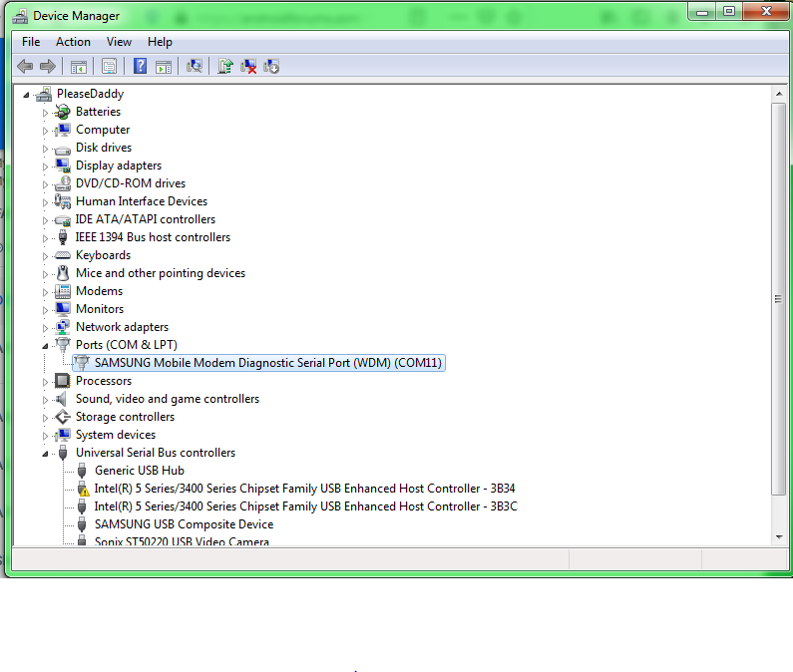
Task: Select Sonix ST50220 USB Video Camera
Action: point(183,541)
